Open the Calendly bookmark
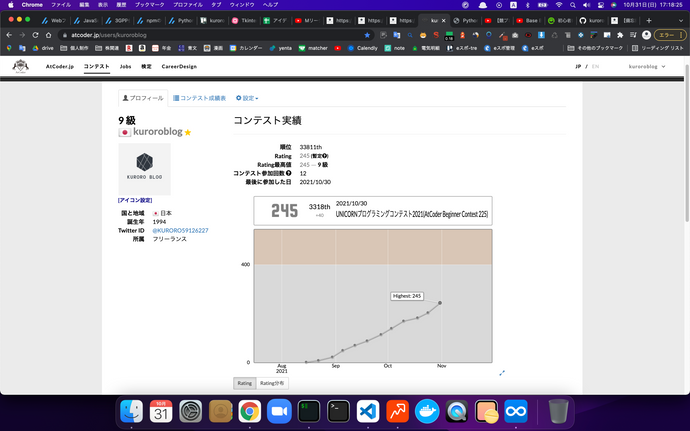This screenshot has width=690, height=431. (x=363, y=48)
